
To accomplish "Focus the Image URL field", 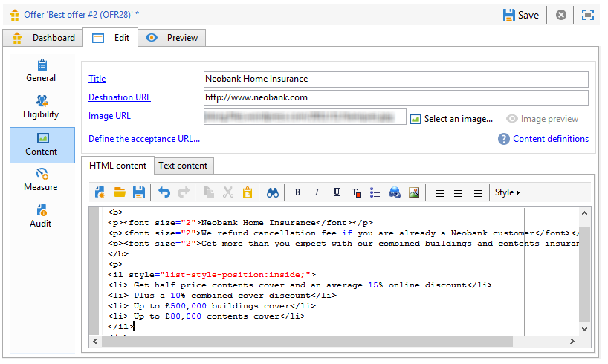I will pos(305,117).
